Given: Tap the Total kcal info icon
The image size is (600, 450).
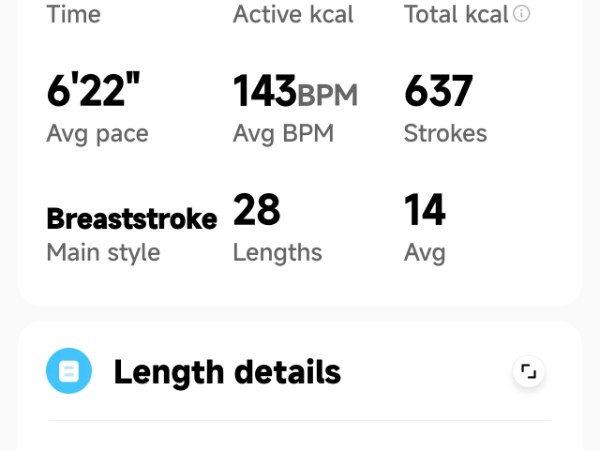Looking at the screenshot, I should (522, 15).
